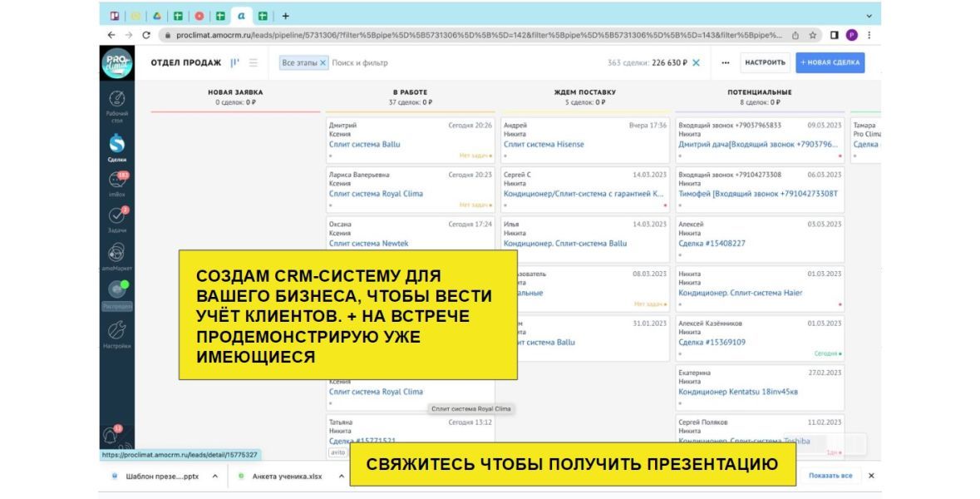This screenshot has height=499, width=980.
Task: Switch to the red circle icon tab
Action: (199, 17)
